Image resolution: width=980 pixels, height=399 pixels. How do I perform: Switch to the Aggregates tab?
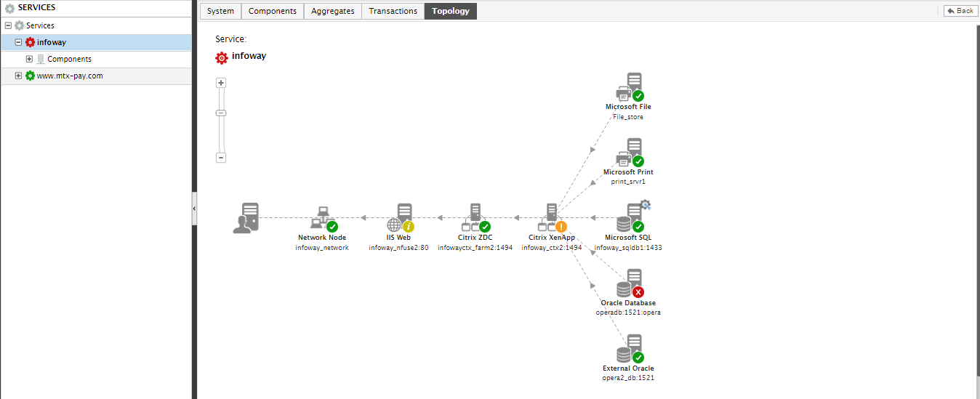(x=333, y=11)
